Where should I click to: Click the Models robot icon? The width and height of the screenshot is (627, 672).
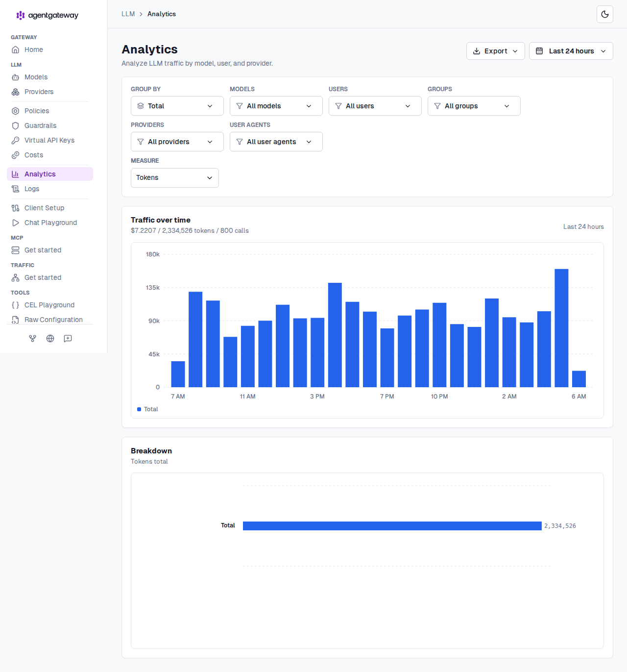coord(16,77)
